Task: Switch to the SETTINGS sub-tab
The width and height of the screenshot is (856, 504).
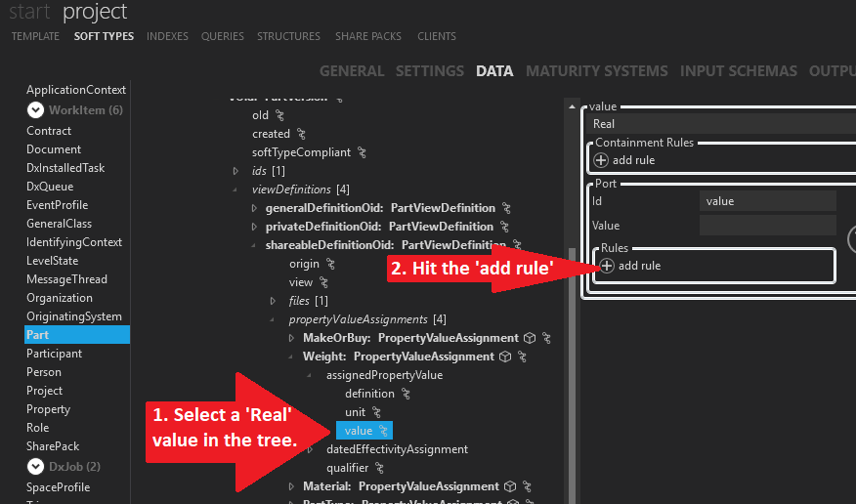Action: (430, 71)
